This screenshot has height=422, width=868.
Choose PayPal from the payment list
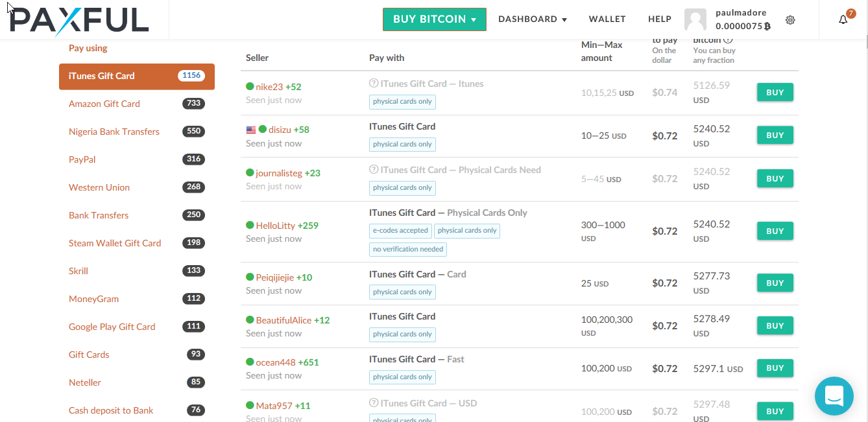82,159
